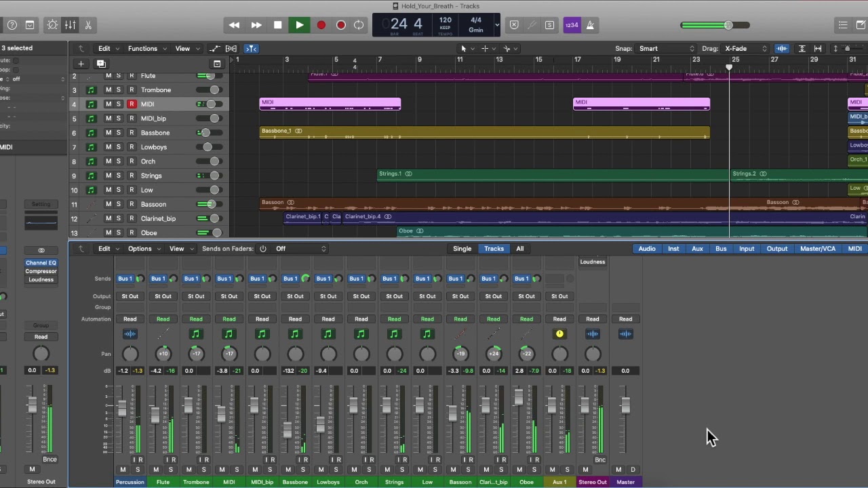Open the Drag mode dropdown showing X-Fade

pos(745,48)
